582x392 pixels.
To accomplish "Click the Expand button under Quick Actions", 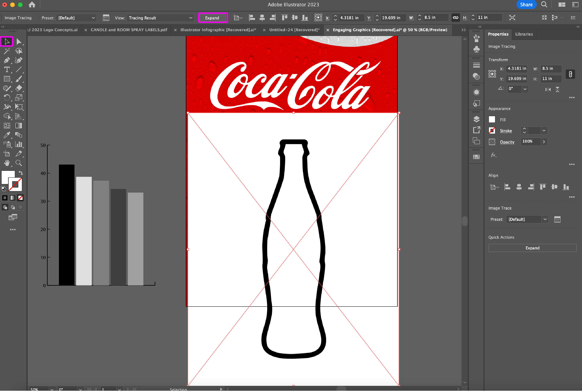I will (532, 248).
